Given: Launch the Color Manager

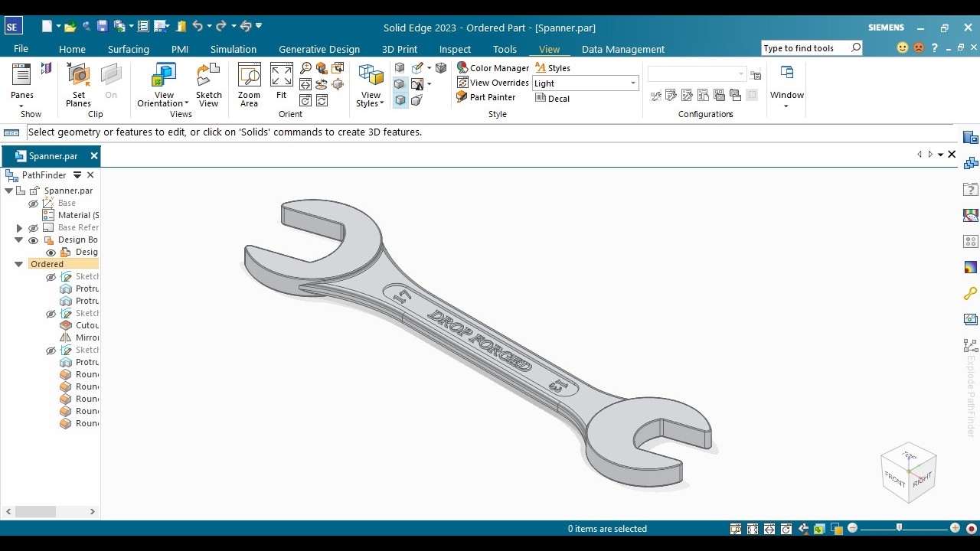Looking at the screenshot, I should (x=493, y=68).
